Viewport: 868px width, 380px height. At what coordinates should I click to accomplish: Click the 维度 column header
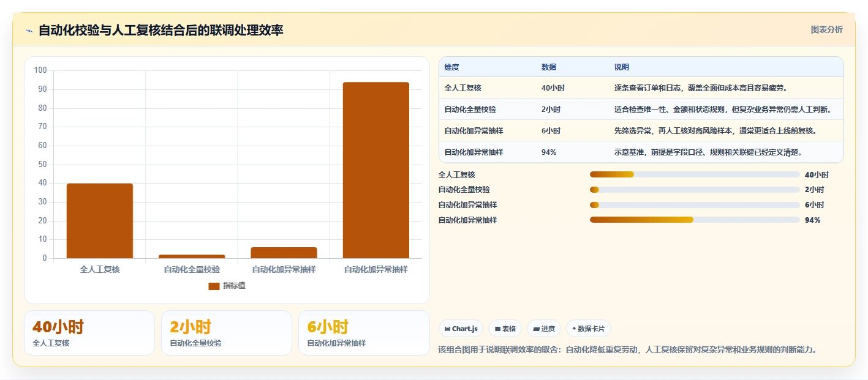pyautogui.click(x=452, y=67)
